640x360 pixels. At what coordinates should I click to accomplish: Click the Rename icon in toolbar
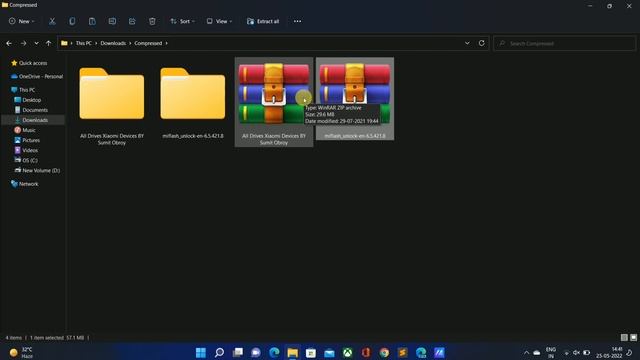click(112, 21)
